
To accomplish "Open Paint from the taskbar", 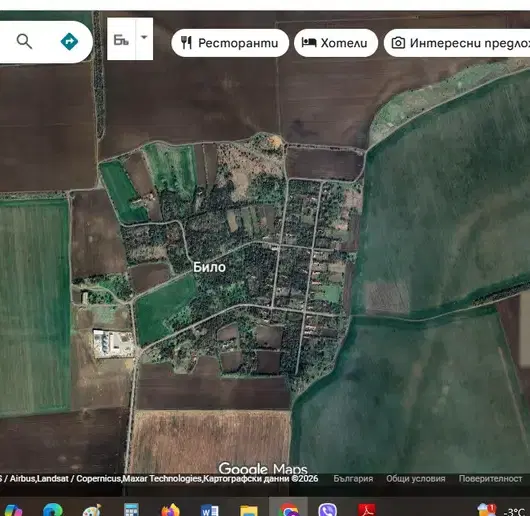I will (92, 510).
